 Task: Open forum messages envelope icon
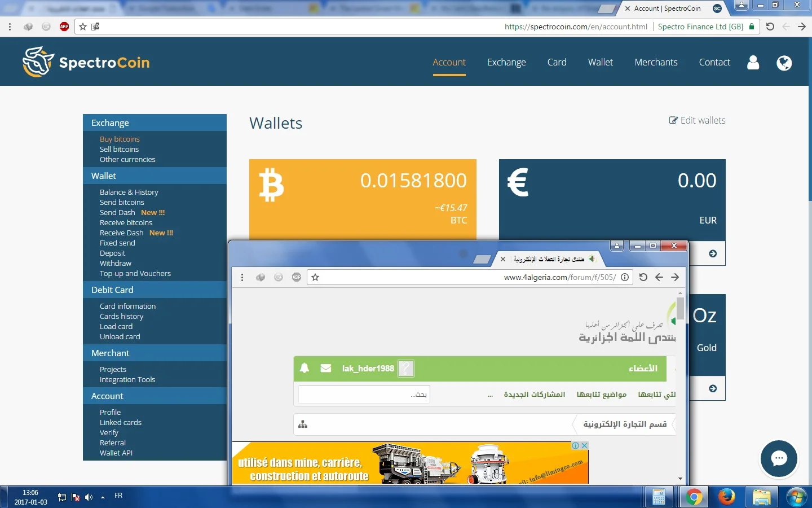point(326,368)
